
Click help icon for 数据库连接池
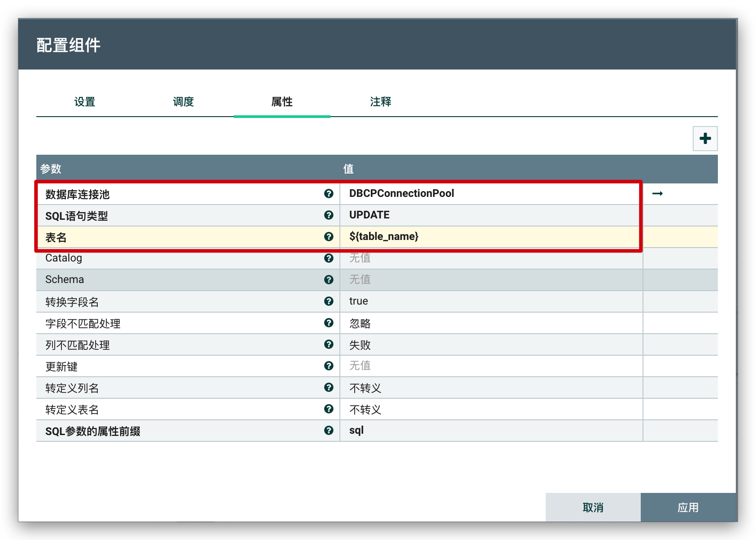point(329,193)
